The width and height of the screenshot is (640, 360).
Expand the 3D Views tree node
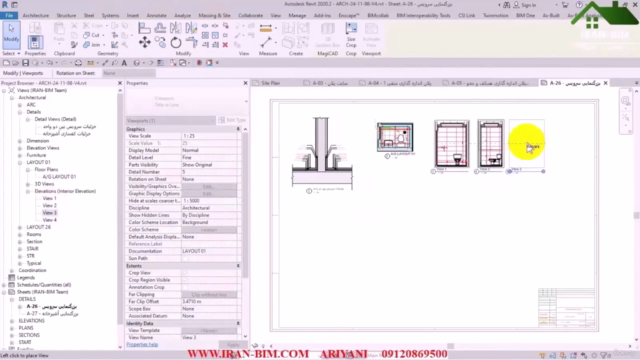28,184
